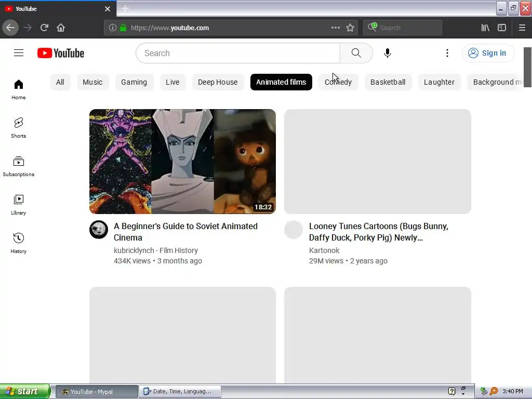Go to Home in the sidebar
This screenshot has width=532, height=399.
19,89
